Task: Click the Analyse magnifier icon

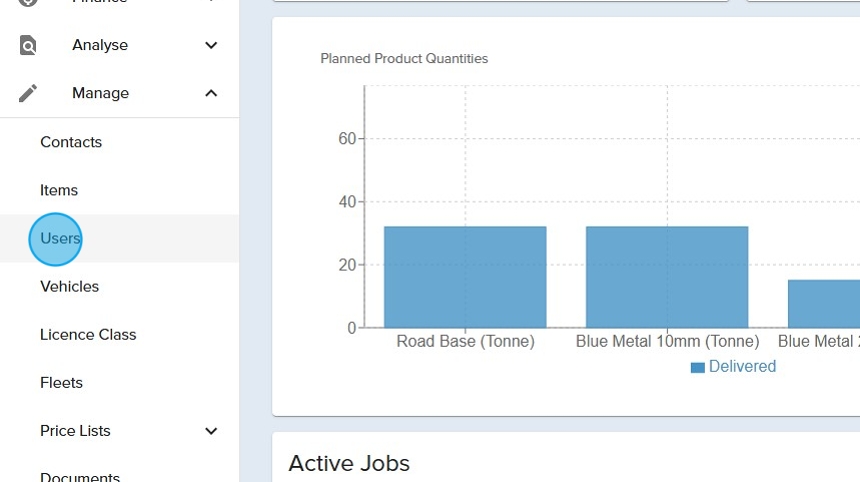Action: [28, 45]
